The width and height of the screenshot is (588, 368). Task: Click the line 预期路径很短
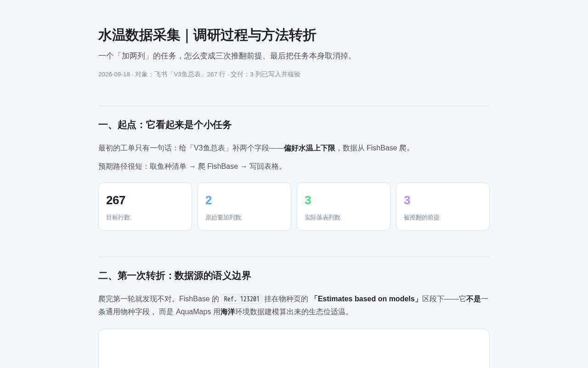point(192,167)
